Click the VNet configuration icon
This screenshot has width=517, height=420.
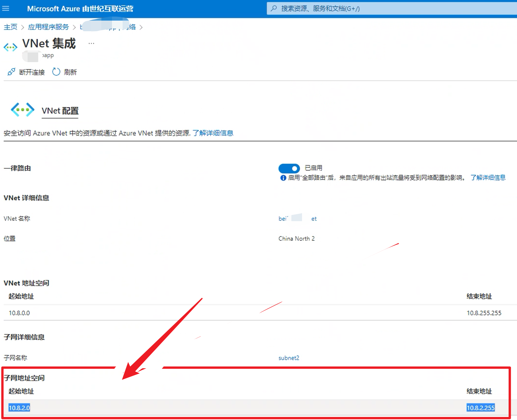coord(22,110)
